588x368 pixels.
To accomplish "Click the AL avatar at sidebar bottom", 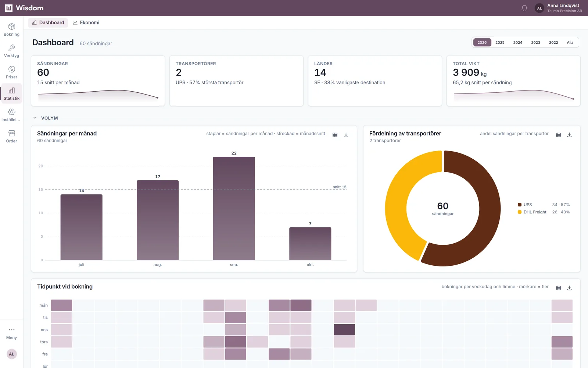I will (x=11, y=354).
